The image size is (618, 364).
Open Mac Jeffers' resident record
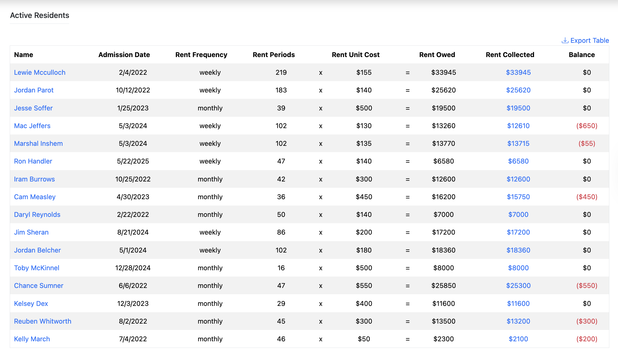pyautogui.click(x=32, y=126)
